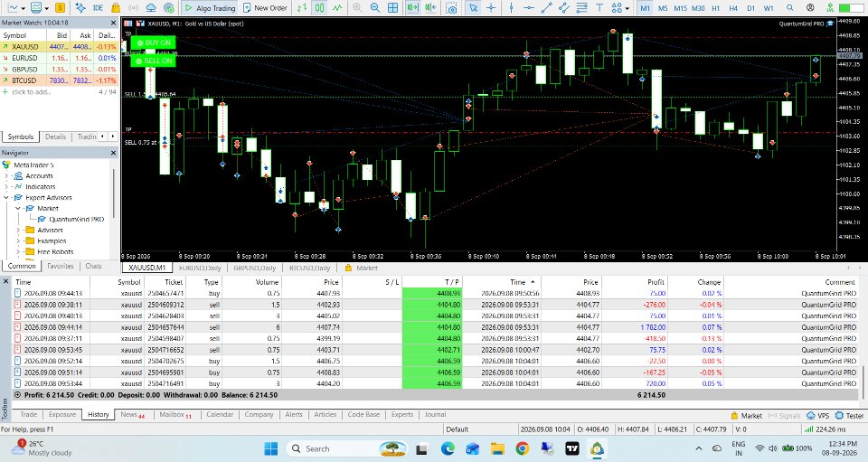The image size is (868, 462).
Task: Open the MQL5 algo sparkle toolbar icon
Action: click(x=80, y=8)
